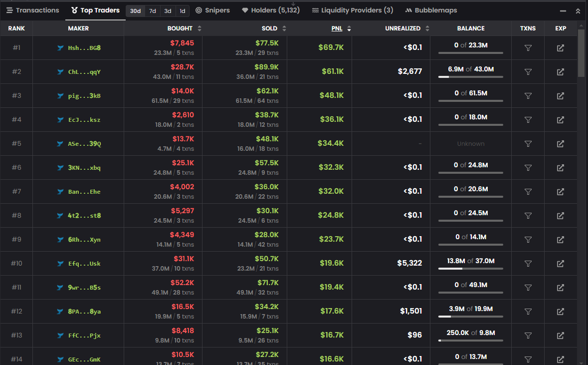The image size is (588, 365).
Task: Open explorer link for ASe...39Q
Action: tap(560, 144)
